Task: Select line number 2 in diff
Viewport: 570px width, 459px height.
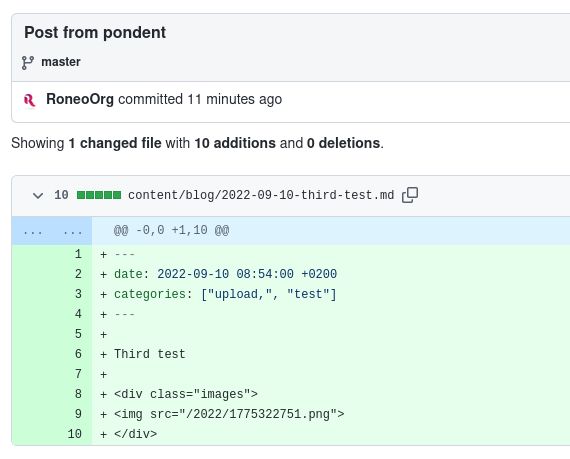Action: click(x=78, y=274)
